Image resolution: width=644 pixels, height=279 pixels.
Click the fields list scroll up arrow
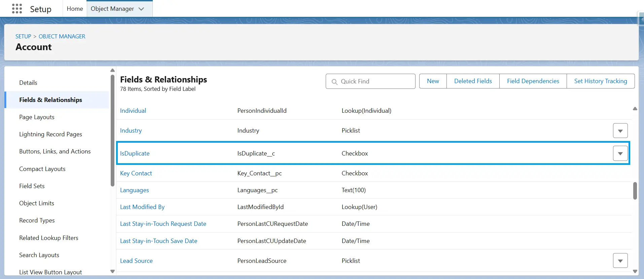(x=635, y=109)
